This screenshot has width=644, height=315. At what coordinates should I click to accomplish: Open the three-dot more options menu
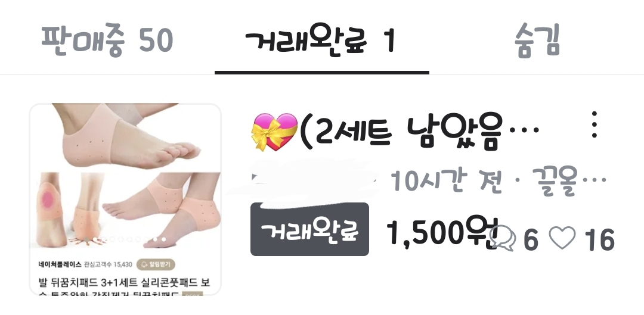coord(595,124)
